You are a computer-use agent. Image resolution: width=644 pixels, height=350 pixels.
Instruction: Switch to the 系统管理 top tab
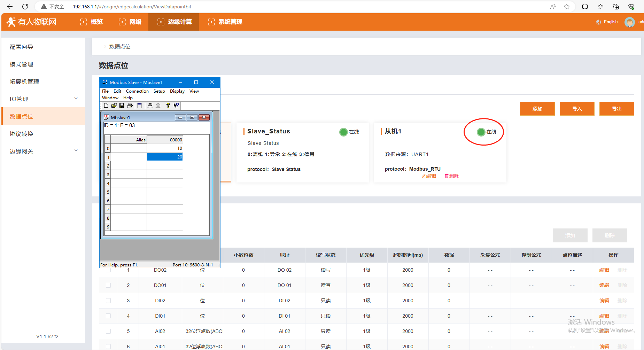coord(225,22)
